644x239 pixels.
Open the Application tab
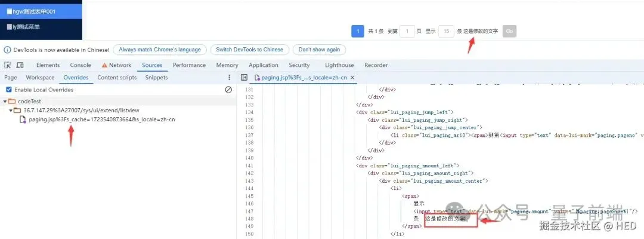[x=264, y=65]
